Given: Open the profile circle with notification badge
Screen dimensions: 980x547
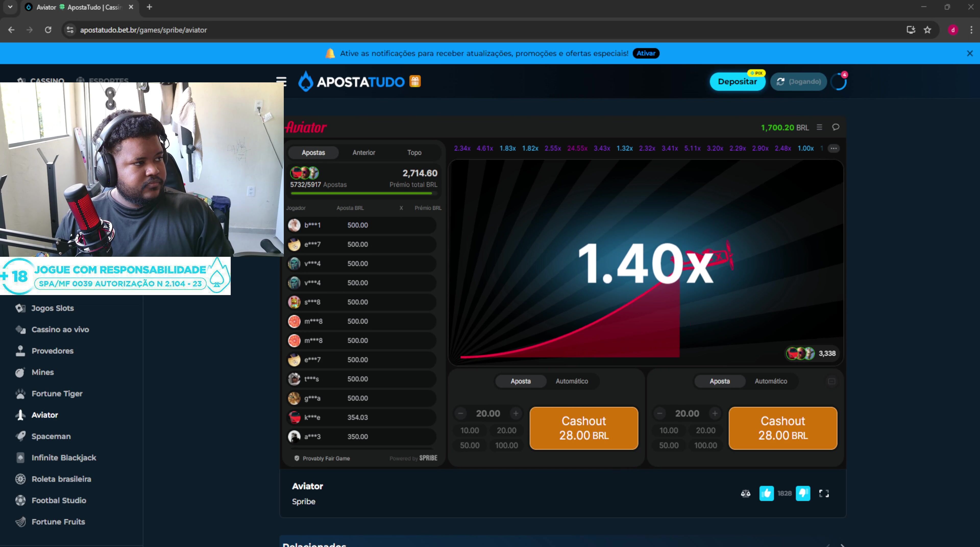Looking at the screenshot, I should coord(839,81).
